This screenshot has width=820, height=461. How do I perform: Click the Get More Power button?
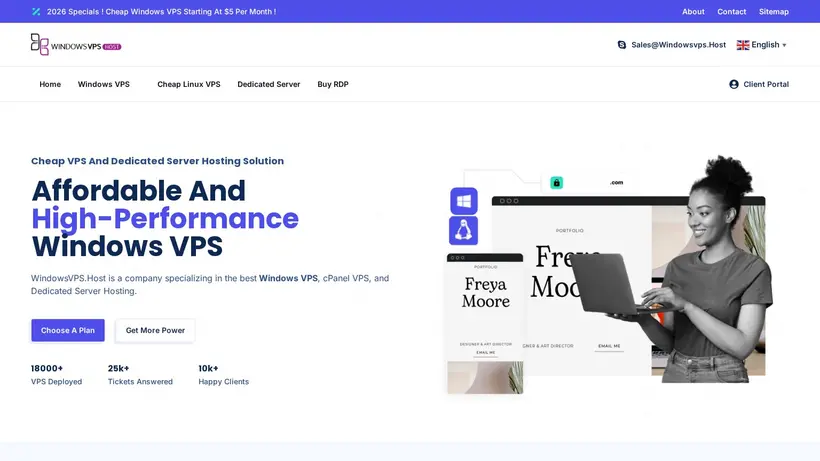tap(155, 330)
